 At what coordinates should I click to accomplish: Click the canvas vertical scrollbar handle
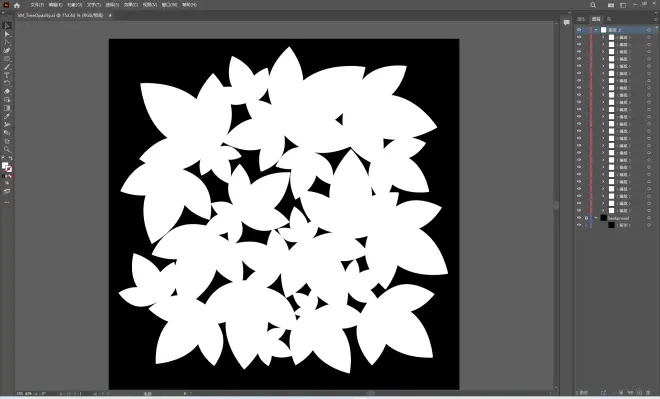click(x=556, y=205)
